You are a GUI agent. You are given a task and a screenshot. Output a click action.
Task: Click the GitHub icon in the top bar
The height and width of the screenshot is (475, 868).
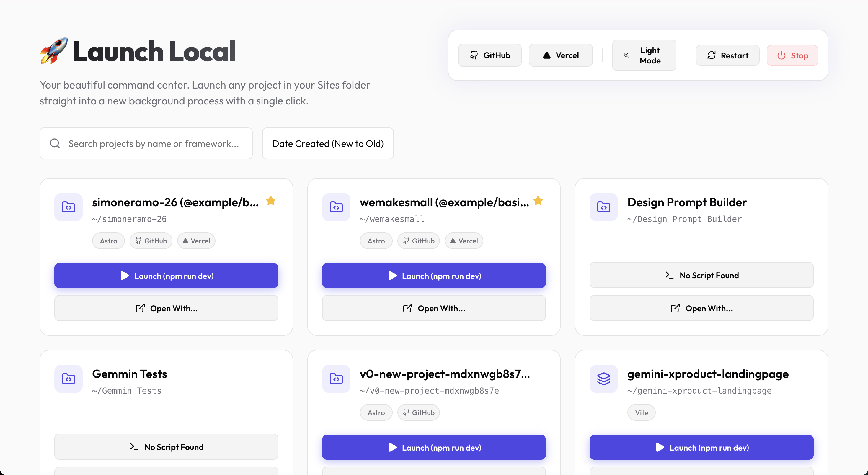tap(474, 55)
